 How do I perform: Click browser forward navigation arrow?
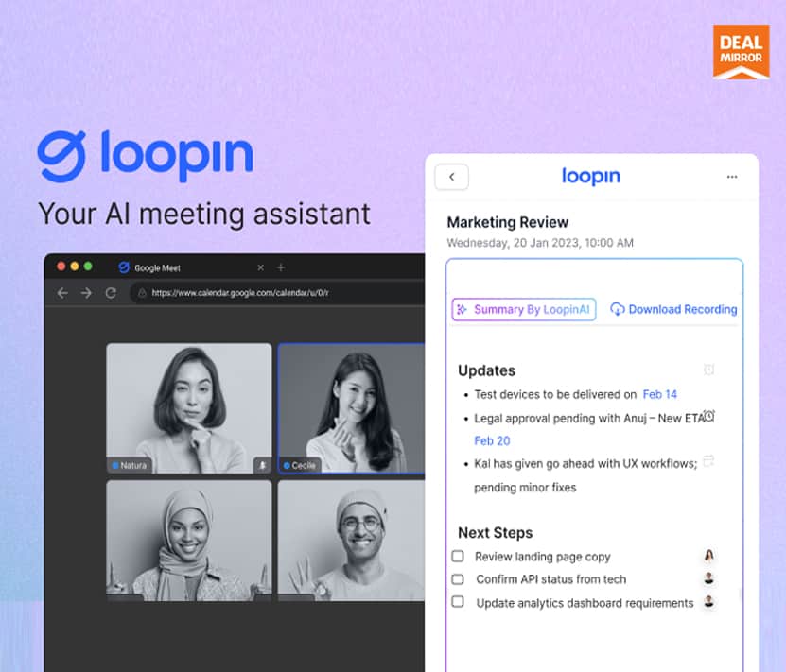tap(86, 293)
